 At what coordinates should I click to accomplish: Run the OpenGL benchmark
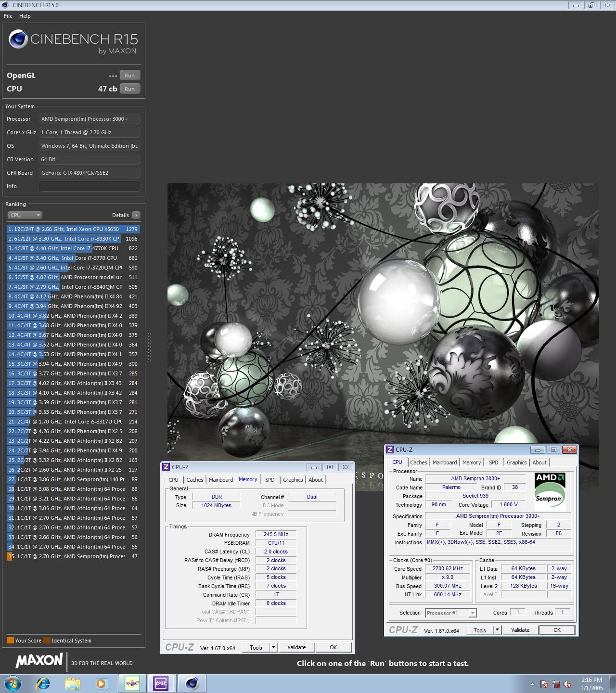tap(130, 76)
